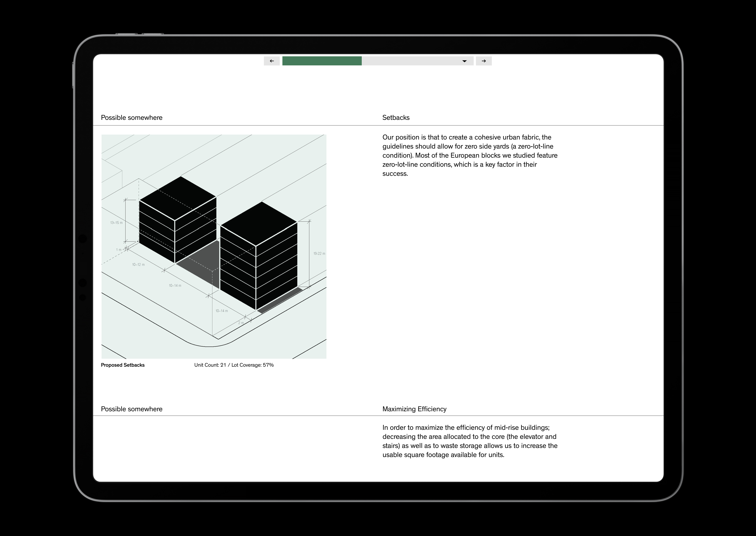This screenshot has width=756, height=536.
Task: Go to the previous page with left arrow
Action: click(272, 61)
